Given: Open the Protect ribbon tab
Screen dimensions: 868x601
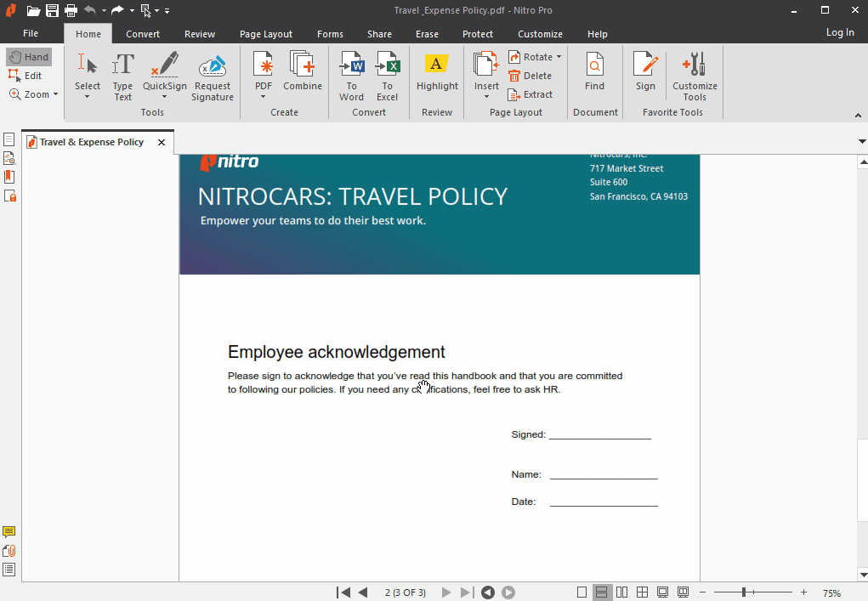Looking at the screenshot, I should pyautogui.click(x=478, y=34).
